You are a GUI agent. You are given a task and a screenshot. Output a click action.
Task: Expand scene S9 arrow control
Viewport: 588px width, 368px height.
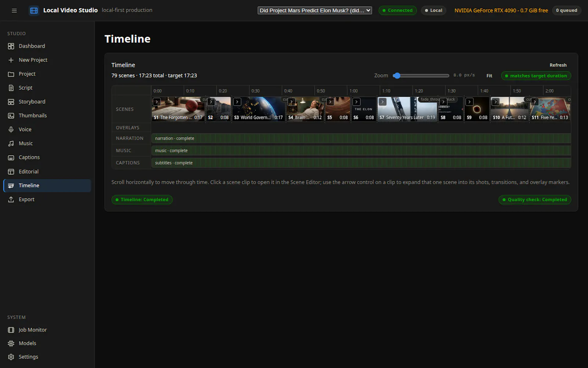[x=469, y=102]
